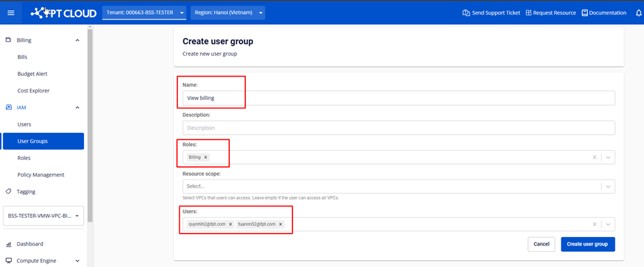Remove the Billing role tag

tap(206, 157)
